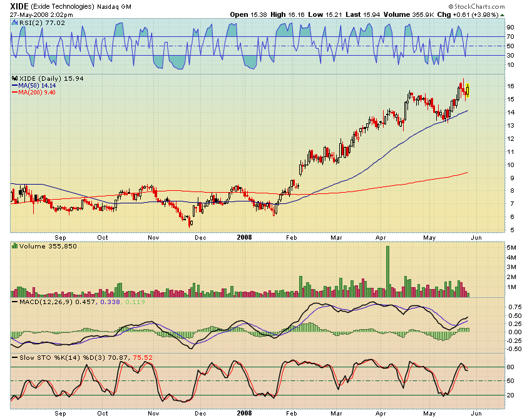The image size is (532, 418).
Task: Click the yellow highlighted latest candlestick
Action: (x=468, y=90)
